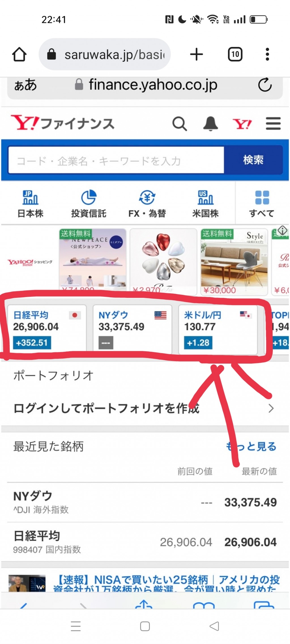
Task: Open the すべて all-categories grid
Action: [x=262, y=204]
